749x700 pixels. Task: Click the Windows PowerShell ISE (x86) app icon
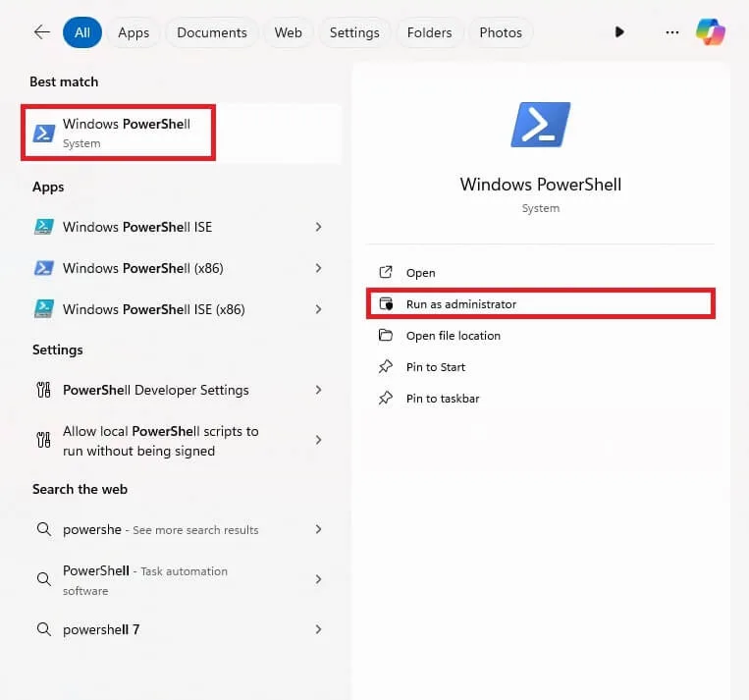(44, 309)
